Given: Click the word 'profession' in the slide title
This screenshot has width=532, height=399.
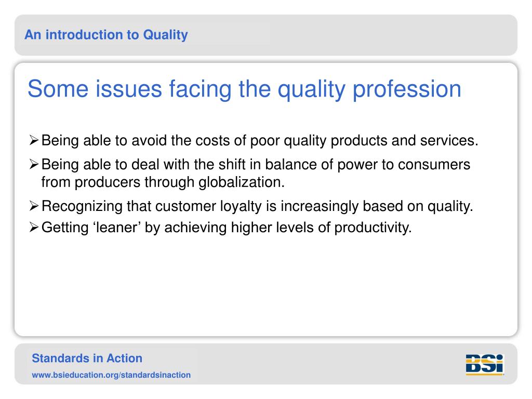Looking at the screenshot, I should [x=407, y=90].
